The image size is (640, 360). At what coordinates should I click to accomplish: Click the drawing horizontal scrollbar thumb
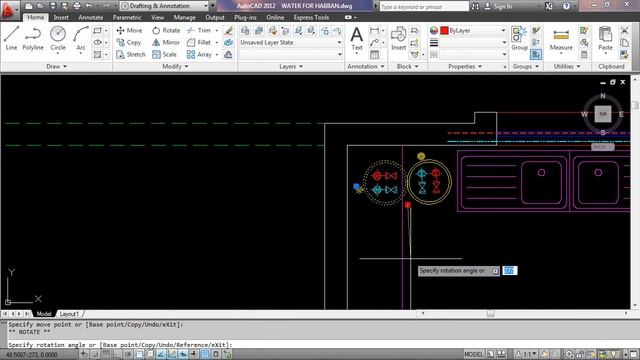(x=491, y=313)
